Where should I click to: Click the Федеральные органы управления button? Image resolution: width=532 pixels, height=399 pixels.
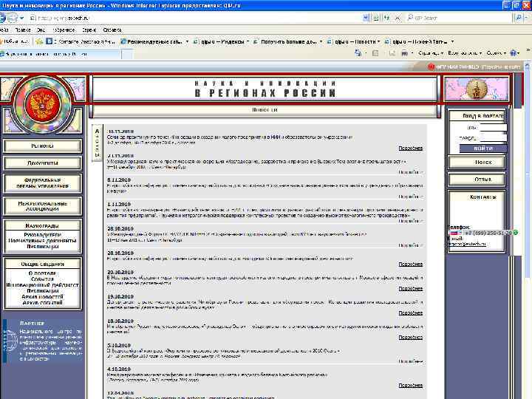coord(42,183)
